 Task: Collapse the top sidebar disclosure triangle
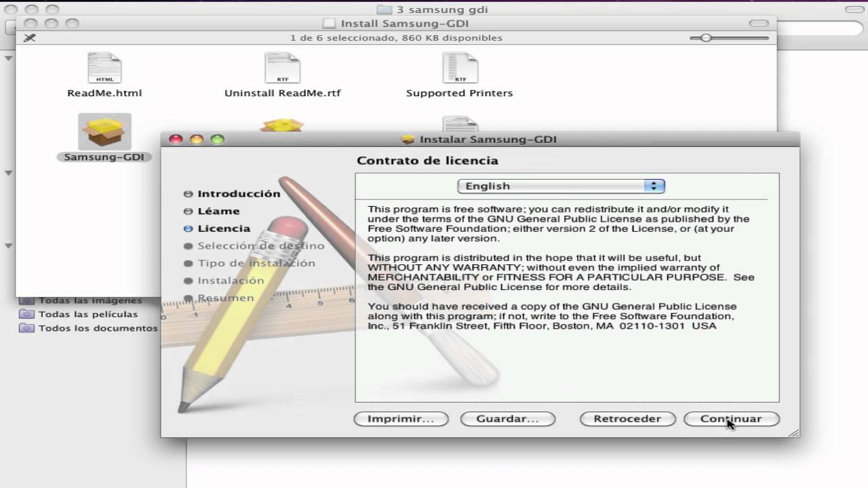point(9,58)
